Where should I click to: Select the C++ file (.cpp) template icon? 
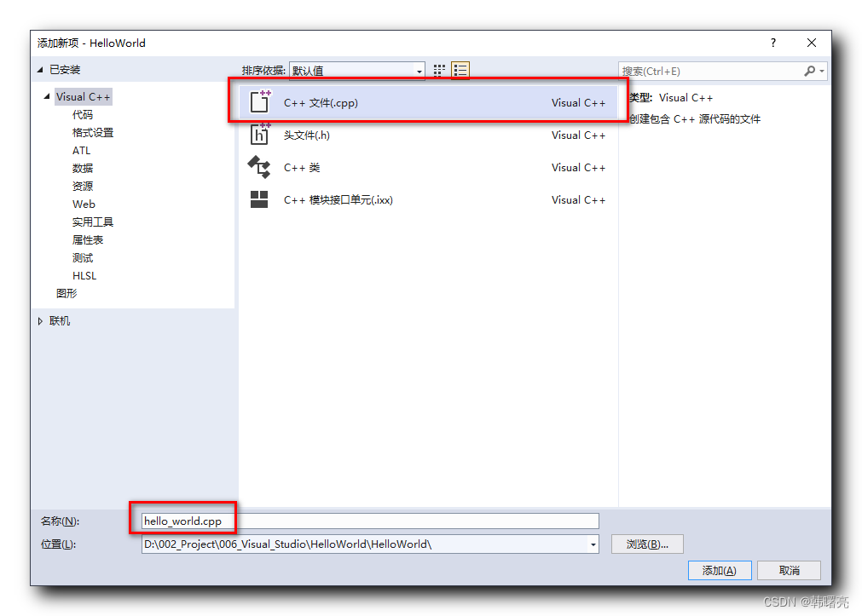261,101
